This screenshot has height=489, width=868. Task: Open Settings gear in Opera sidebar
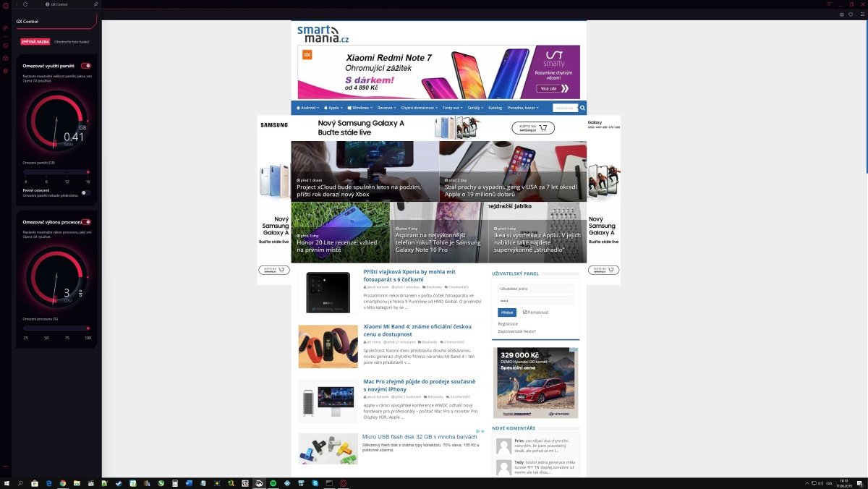[6, 71]
